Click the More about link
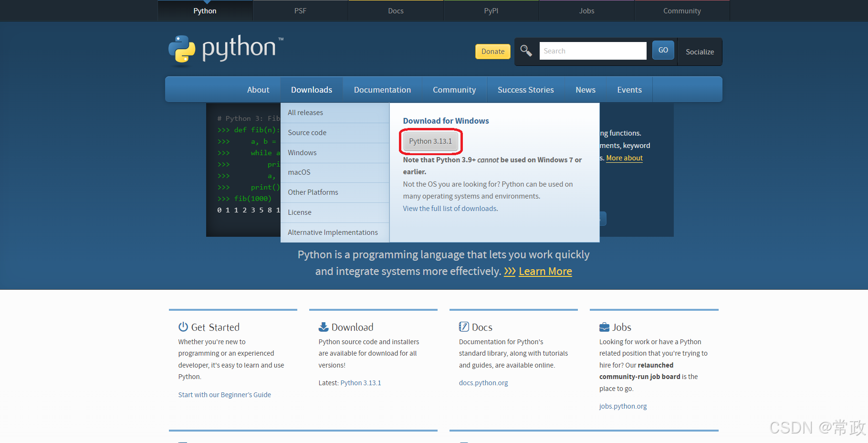The width and height of the screenshot is (868, 443). [624, 158]
